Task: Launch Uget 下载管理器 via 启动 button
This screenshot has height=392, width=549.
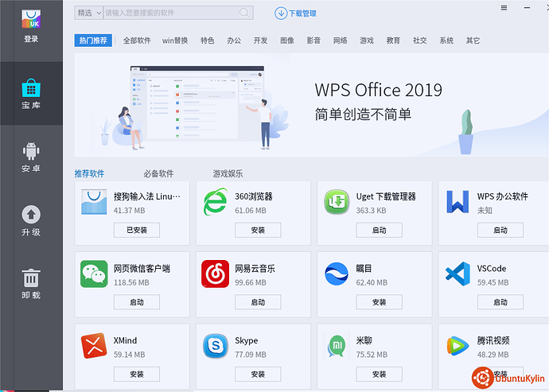Action: pos(380,230)
